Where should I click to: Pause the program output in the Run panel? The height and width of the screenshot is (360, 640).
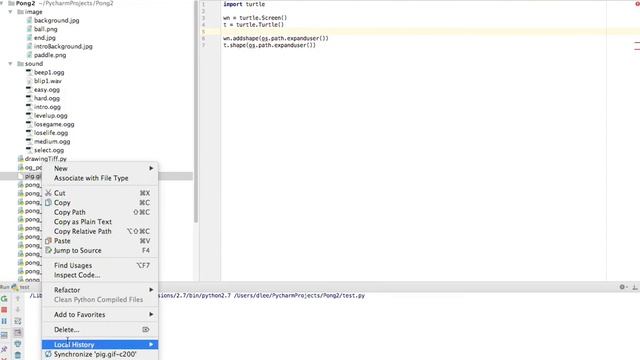click(4, 322)
